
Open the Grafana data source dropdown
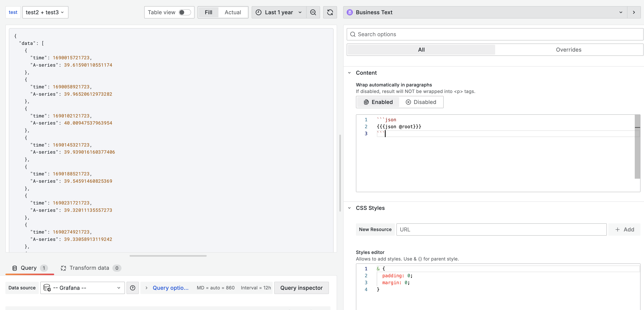(83, 288)
